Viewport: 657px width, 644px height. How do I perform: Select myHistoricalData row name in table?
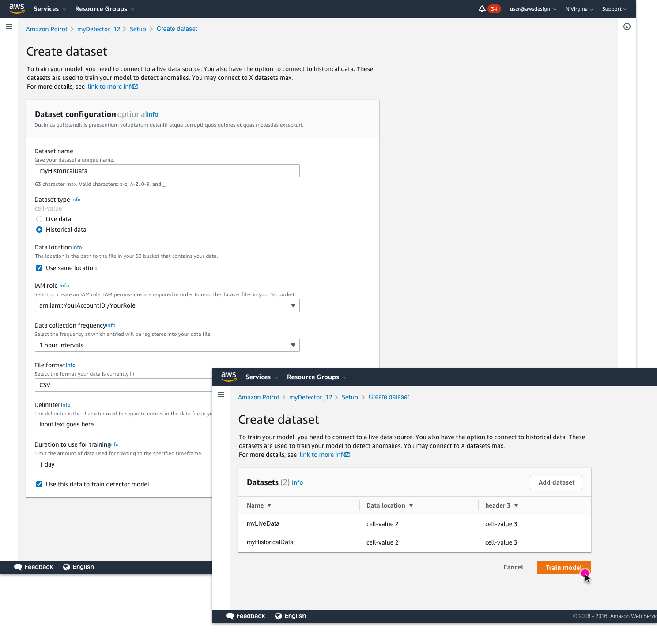270,542
